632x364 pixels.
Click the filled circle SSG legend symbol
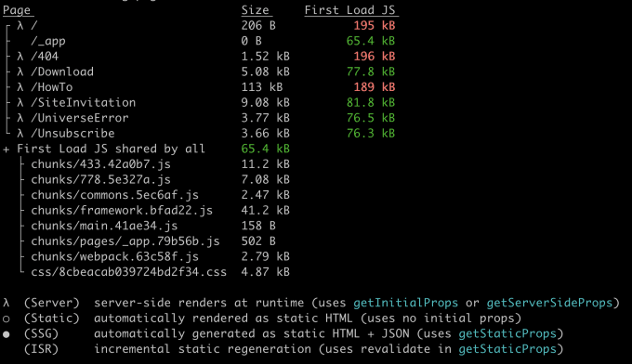click(x=7, y=334)
